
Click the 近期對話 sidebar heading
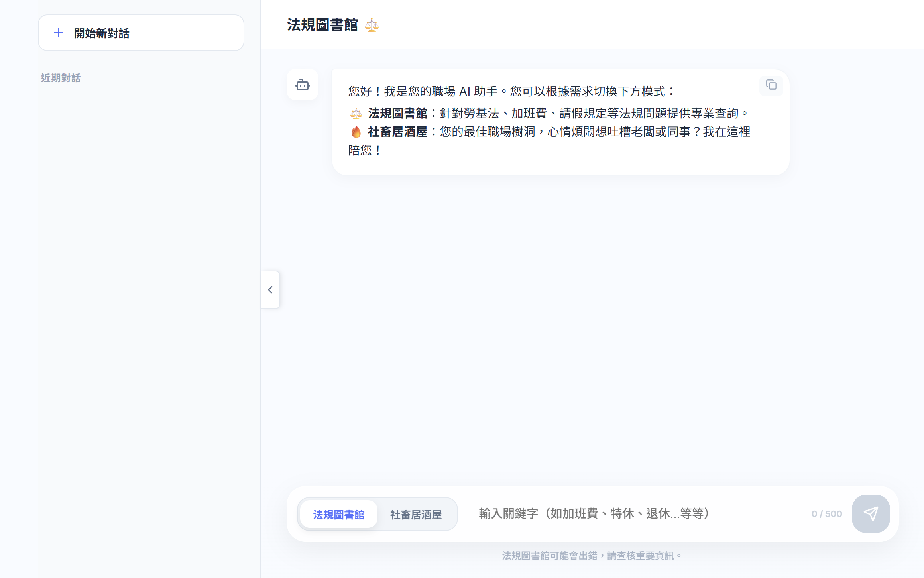61,78
